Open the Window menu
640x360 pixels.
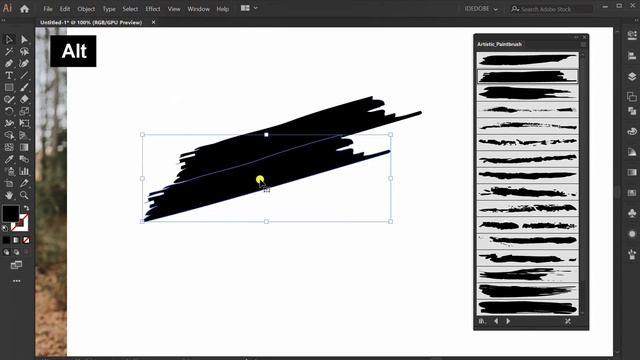(198, 9)
